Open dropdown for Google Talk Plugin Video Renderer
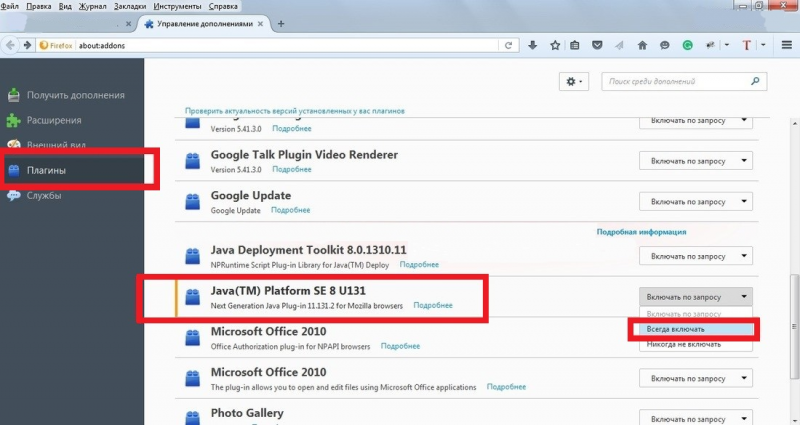This screenshot has width=800, height=425. pos(696,161)
